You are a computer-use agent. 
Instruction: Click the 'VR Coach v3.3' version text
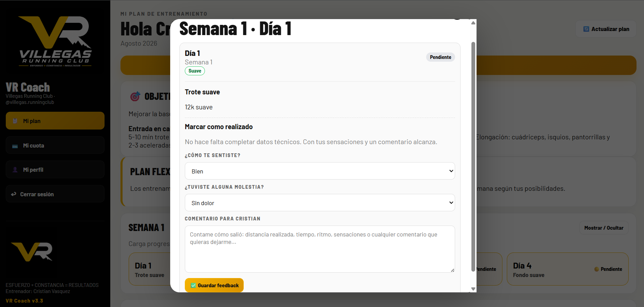click(24, 301)
